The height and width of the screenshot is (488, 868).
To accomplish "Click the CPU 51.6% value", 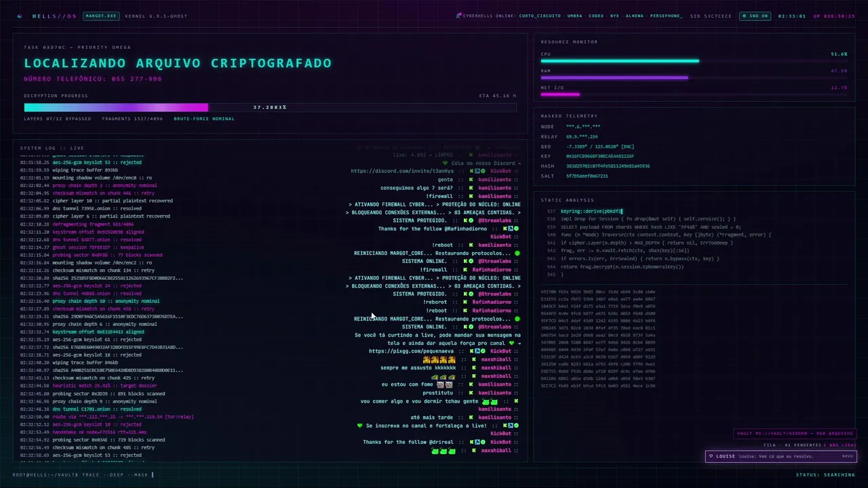I will (x=839, y=54).
